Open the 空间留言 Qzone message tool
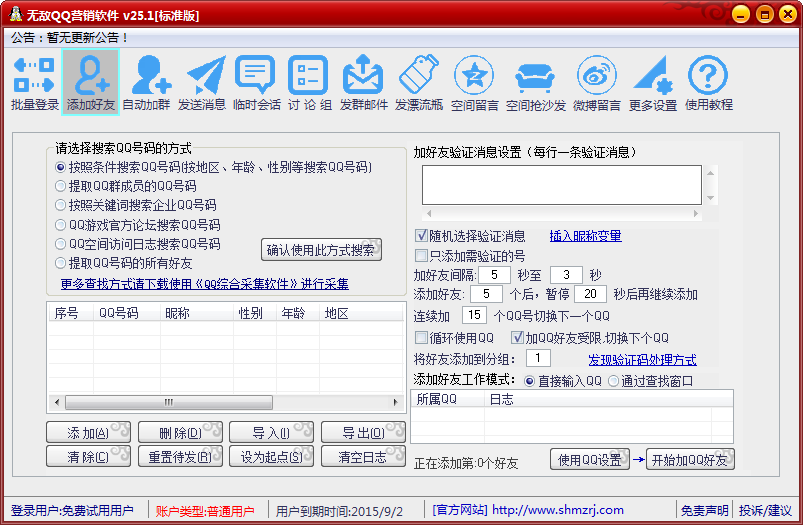The image size is (803, 525). [x=474, y=83]
